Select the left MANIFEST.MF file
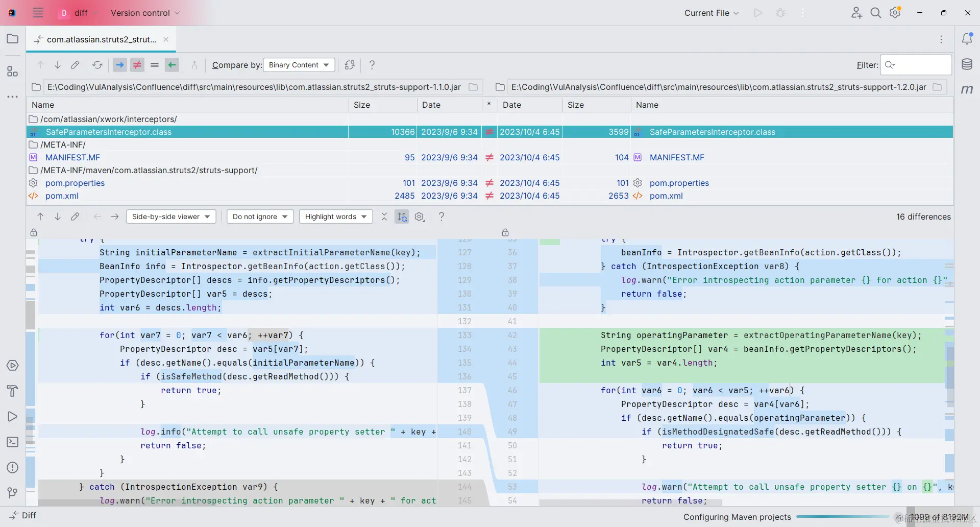The width and height of the screenshot is (980, 527). tap(72, 157)
